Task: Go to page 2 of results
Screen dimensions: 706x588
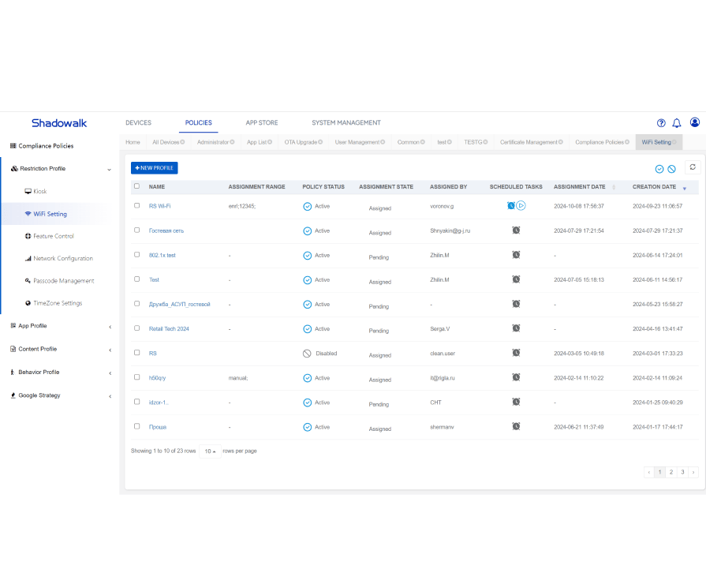Action: coord(671,472)
